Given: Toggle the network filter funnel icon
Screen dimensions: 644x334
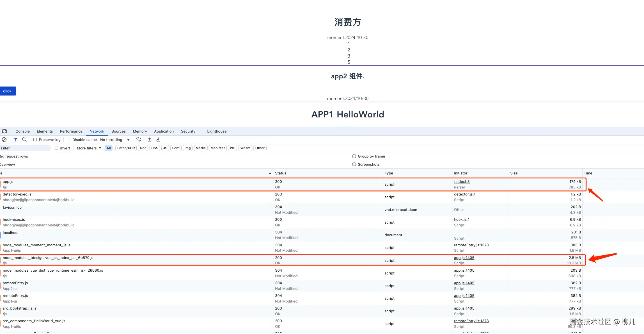Looking at the screenshot, I should point(16,140).
